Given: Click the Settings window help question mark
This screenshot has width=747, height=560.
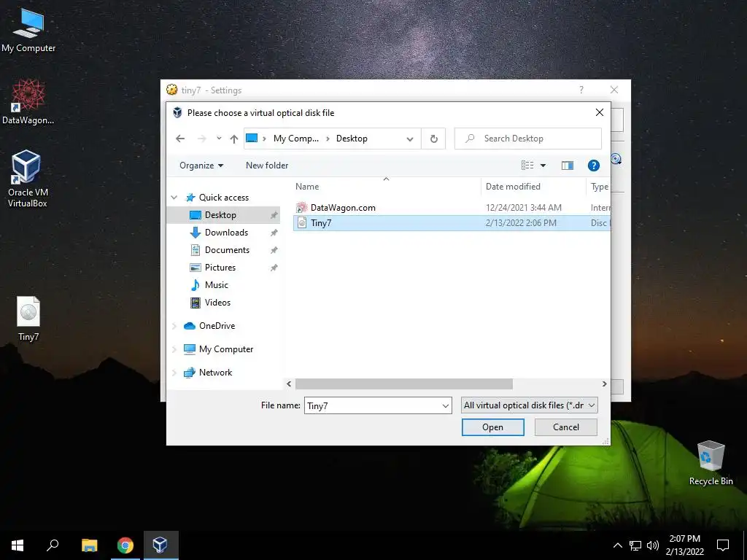Looking at the screenshot, I should tap(581, 90).
